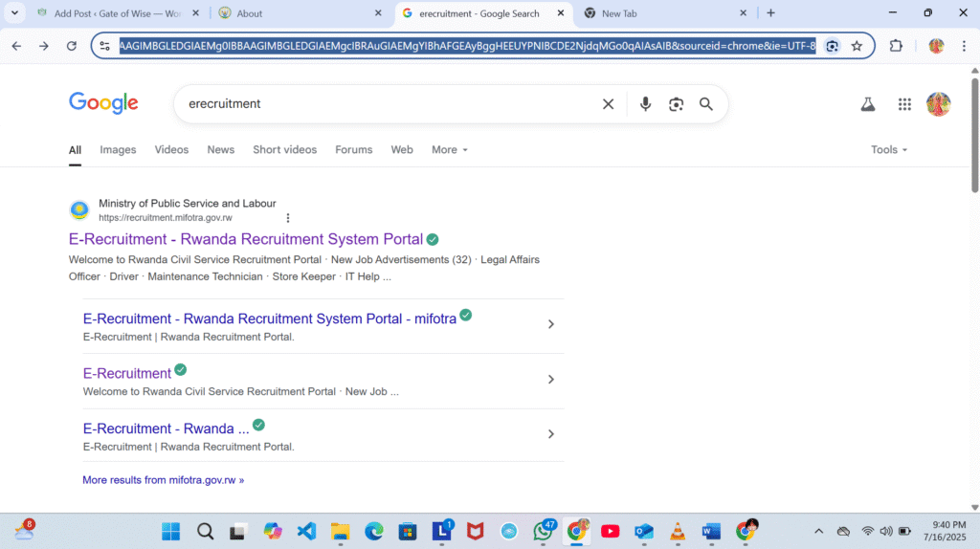This screenshot has height=549, width=980.
Task: Open More results from mifotra.gov.rw
Action: click(x=163, y=480)
